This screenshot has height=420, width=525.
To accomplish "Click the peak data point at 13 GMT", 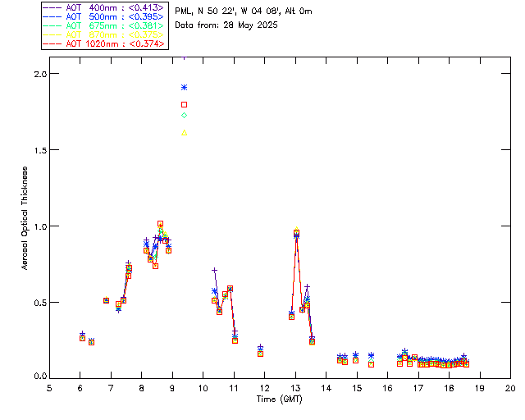I will click(x=296, y=233).
